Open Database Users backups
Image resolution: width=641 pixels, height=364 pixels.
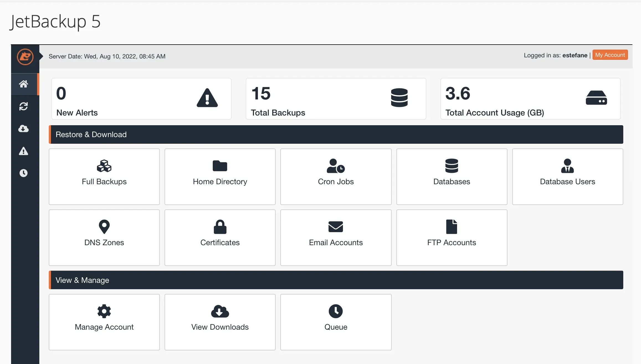click(x=567, y=176)
